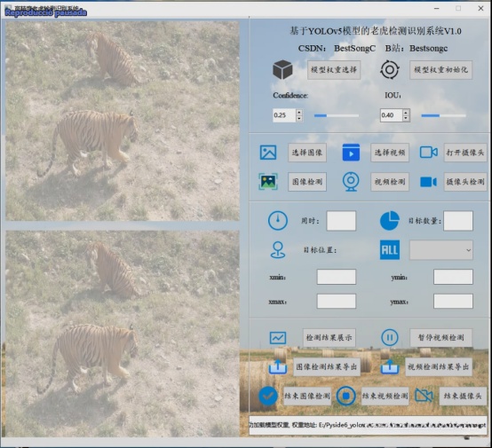Click the 摄像头检测 button
The height and width of the screenshot is (448, 492).
[x=465, y=182]
